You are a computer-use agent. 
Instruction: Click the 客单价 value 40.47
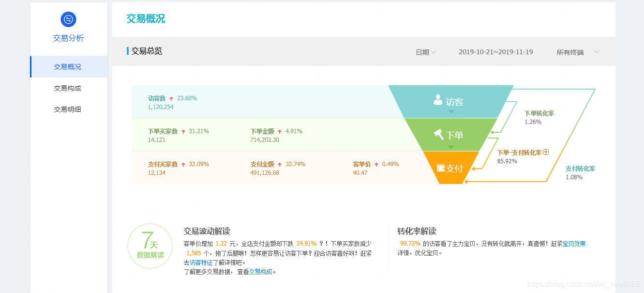[x=360, y=173]
